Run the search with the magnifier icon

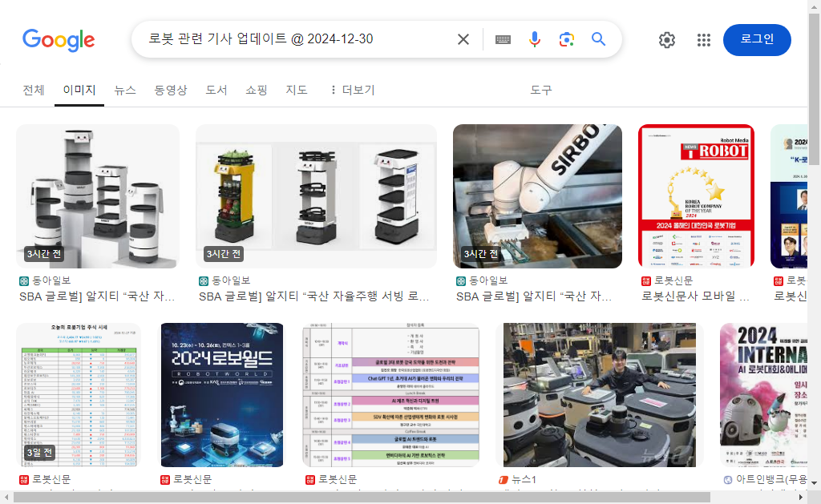click(x=598, y=39)
